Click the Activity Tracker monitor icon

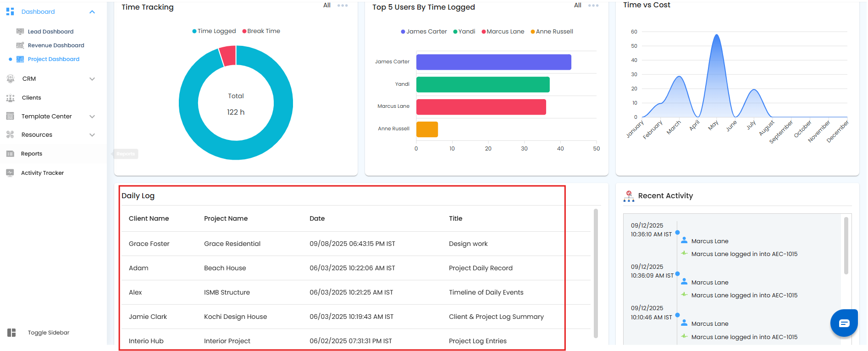[10, 173]
